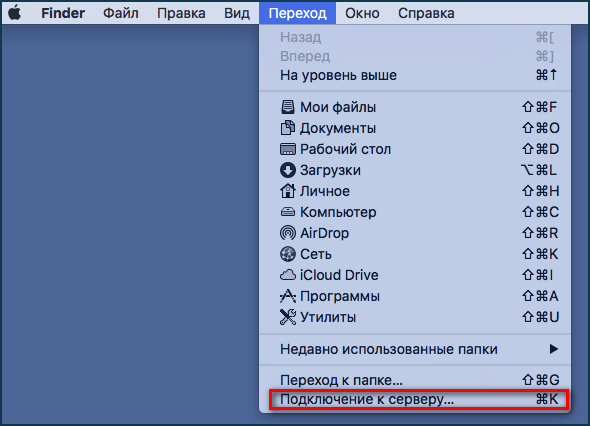This screenshot has height=426, width=590.
Task: Select Мои файлы entry
Action: pyautogui.click(x=415, y=107)
